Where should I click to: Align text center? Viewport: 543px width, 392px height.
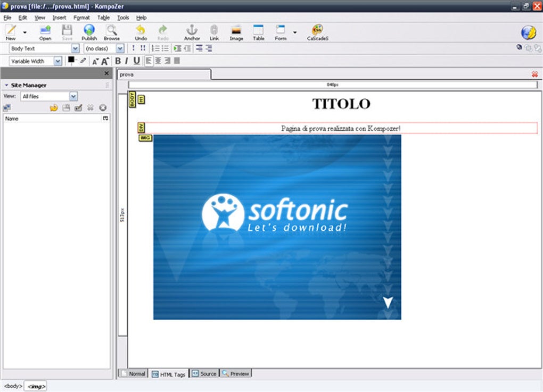click(158, 61)
